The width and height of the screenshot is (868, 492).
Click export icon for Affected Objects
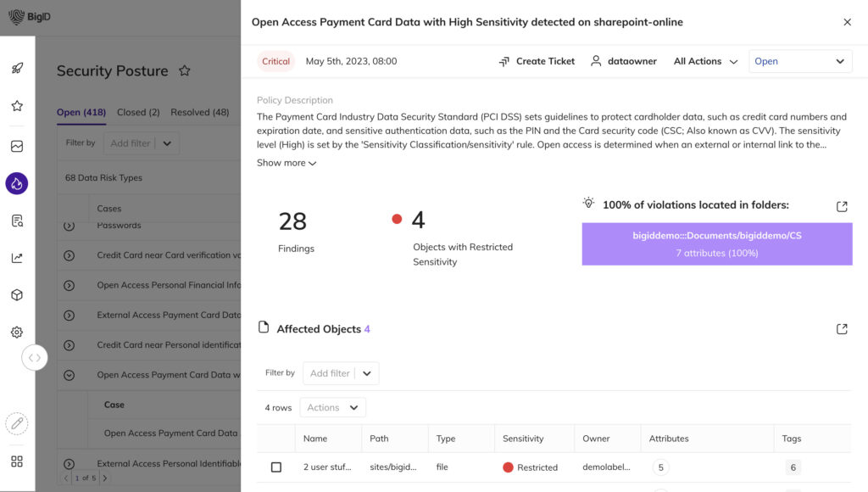pyautogui.click(x=842, y=329)
